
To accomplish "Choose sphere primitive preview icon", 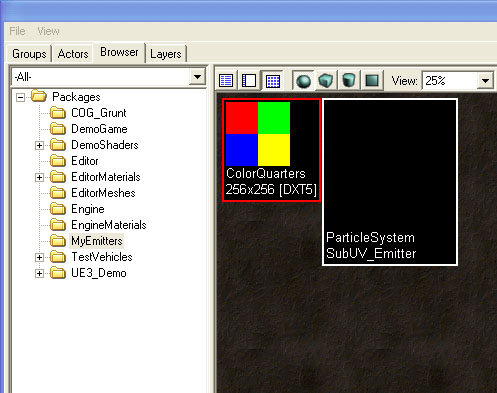I will (x=303, y=80).
